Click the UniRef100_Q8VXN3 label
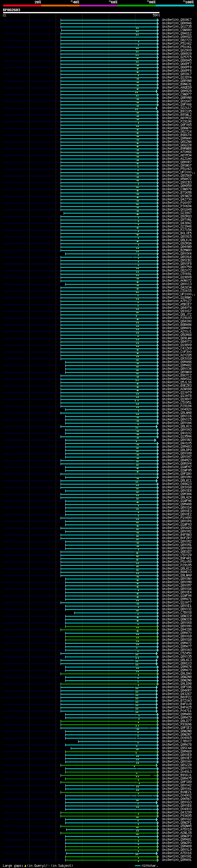 [177, 440]
